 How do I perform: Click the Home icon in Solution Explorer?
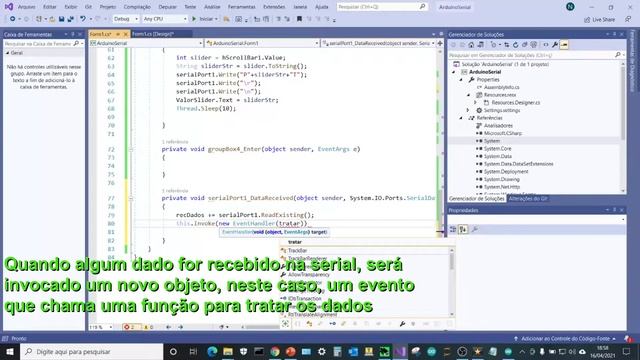pos(471,45)
